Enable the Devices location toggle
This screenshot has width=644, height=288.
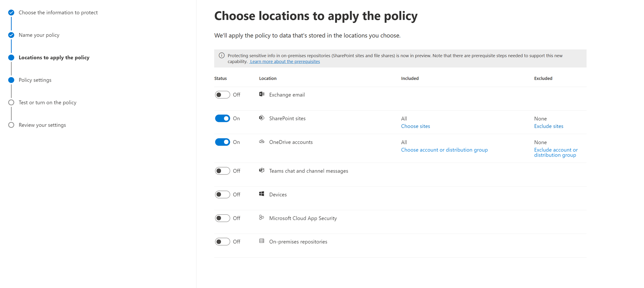(x=223, y=194)
